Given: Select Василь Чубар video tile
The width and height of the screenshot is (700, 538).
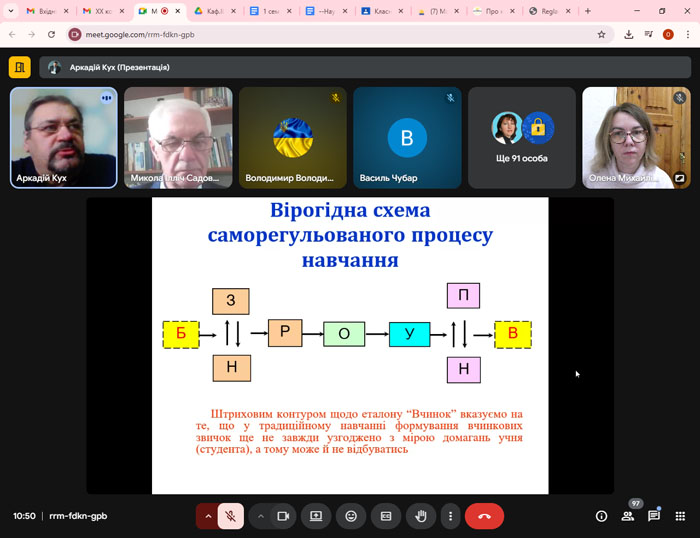Looking at the screenshot, I should tap(407, 137).
